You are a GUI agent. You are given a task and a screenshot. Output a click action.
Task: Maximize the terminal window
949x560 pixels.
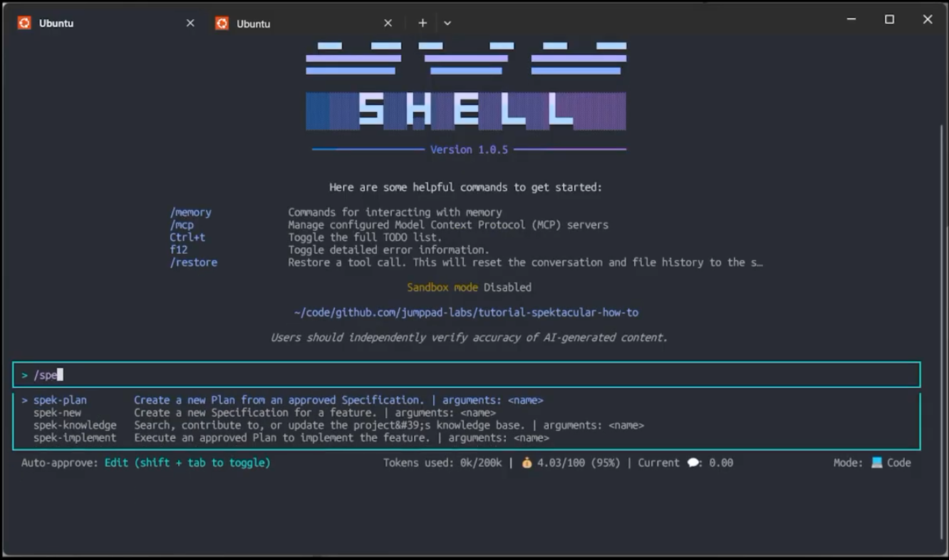(889, 20)
